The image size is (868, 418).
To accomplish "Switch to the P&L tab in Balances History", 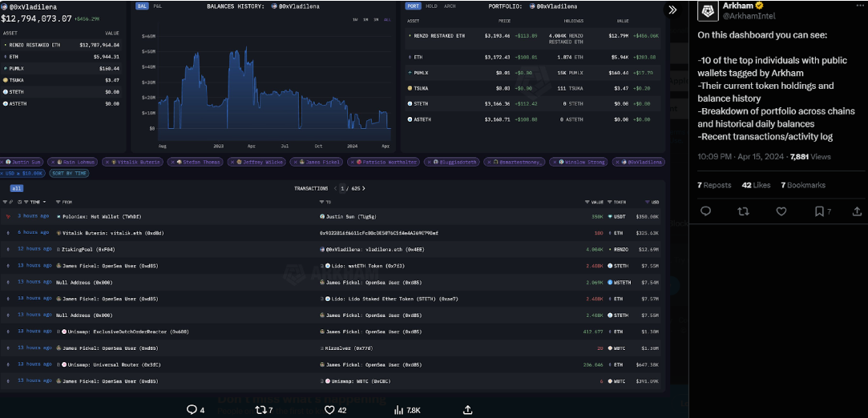I will click(x=157, y=6).
